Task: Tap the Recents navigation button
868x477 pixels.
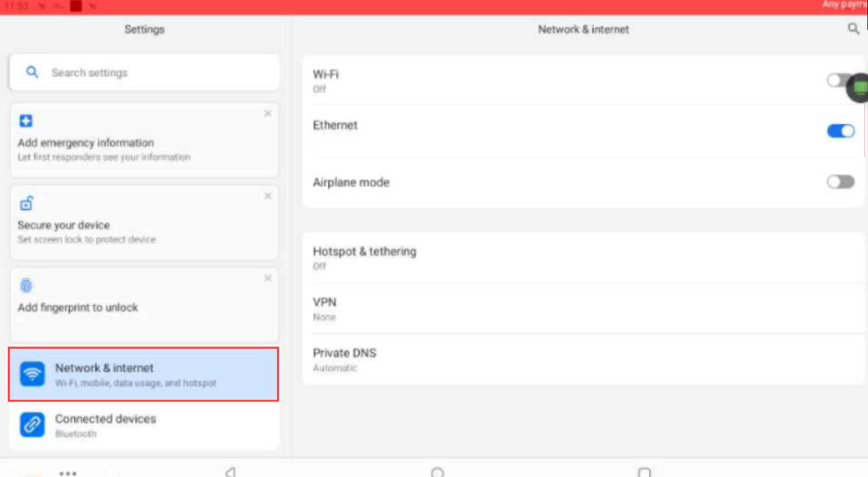Action: click(644, 472)
